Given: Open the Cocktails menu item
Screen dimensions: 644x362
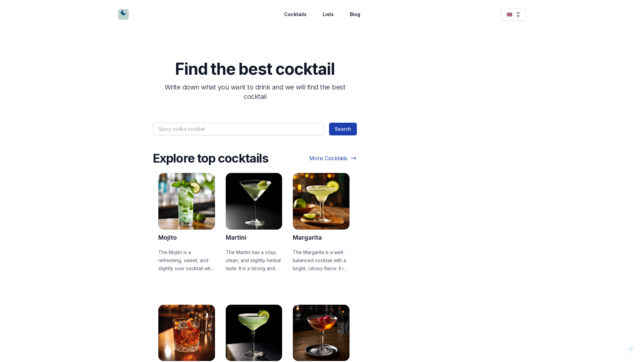Looking at the screenshot, I should [295, 14].
